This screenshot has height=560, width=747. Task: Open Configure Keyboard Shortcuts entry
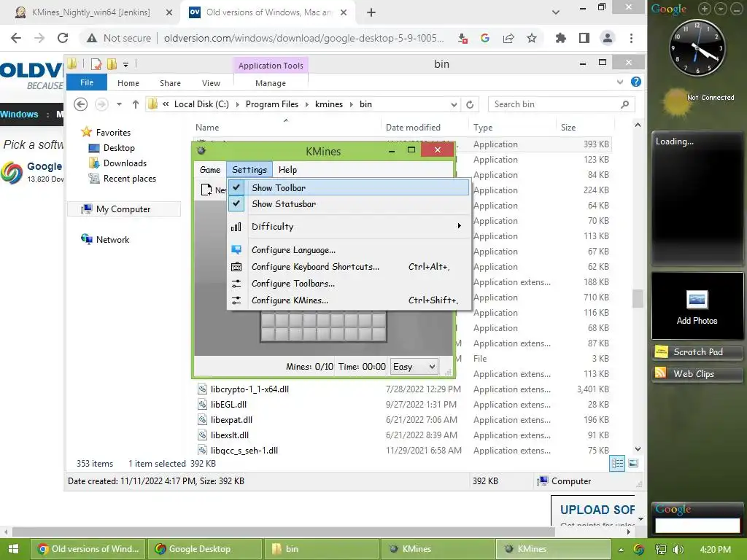pyautogui.click(x=348, y=267)
